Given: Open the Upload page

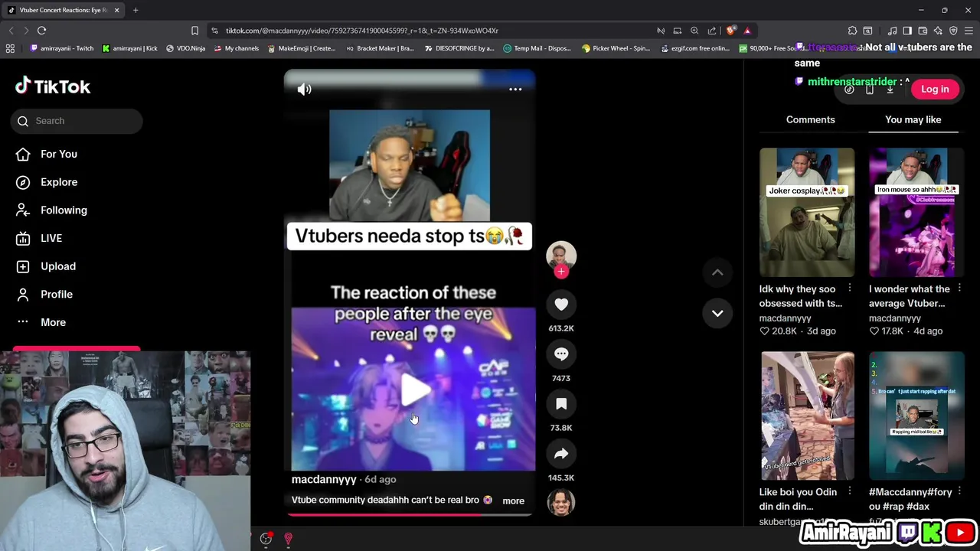Looking at the screenshot, I should tap(46, 266).
